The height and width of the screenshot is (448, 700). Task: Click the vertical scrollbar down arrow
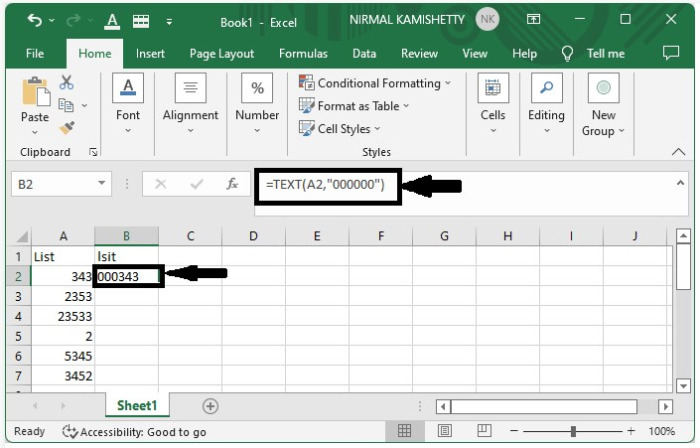[683, 386]
